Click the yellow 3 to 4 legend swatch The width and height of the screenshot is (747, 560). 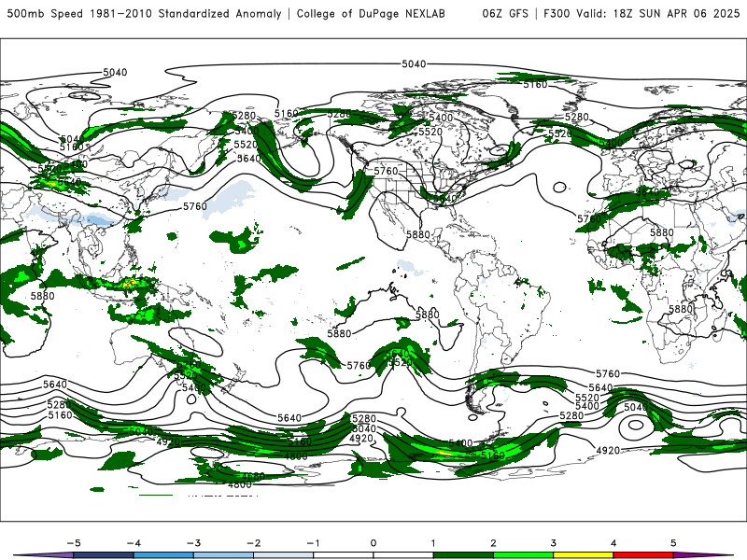583,555
